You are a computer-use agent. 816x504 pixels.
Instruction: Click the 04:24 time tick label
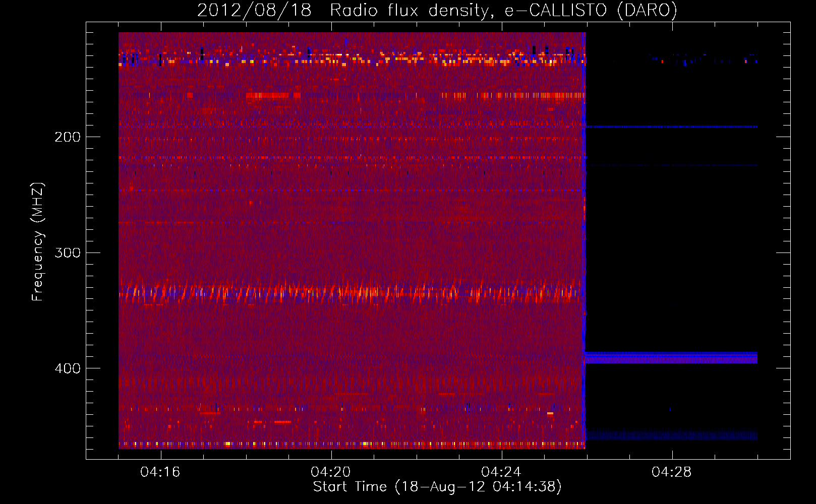tap(501, 472)
